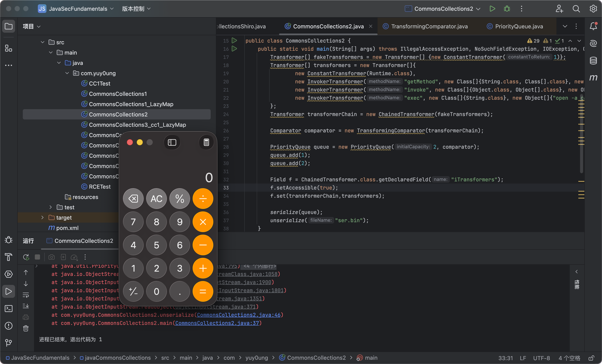Viewport: 602px width, 364px height.
Task: Expand the target folder
Action: coord(43,217)
